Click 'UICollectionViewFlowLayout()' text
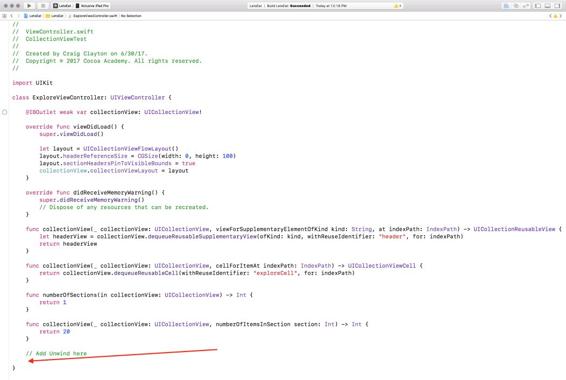Screen dimensions: 566x380 [x=131, y=149]
